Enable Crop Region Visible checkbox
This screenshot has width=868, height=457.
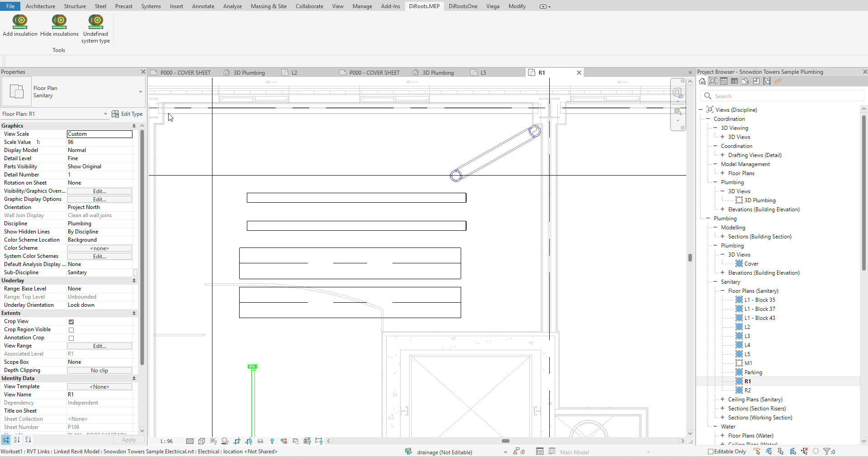coord(71,330)
